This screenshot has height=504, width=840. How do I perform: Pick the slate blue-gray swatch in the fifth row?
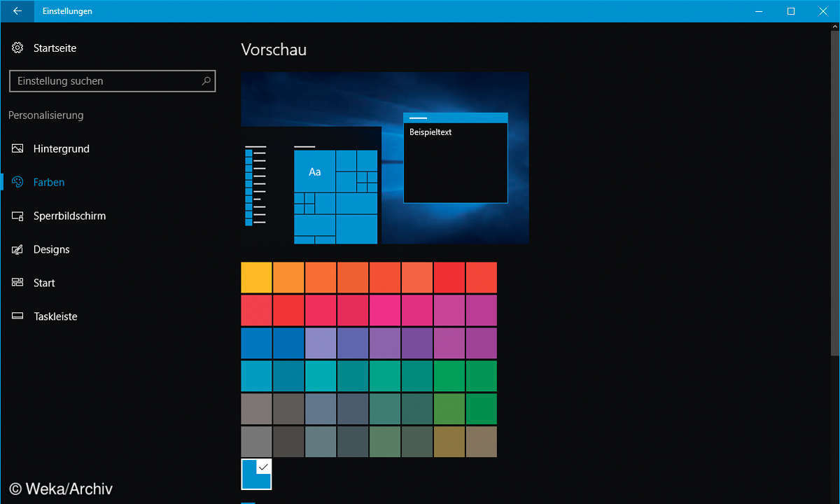321,409
